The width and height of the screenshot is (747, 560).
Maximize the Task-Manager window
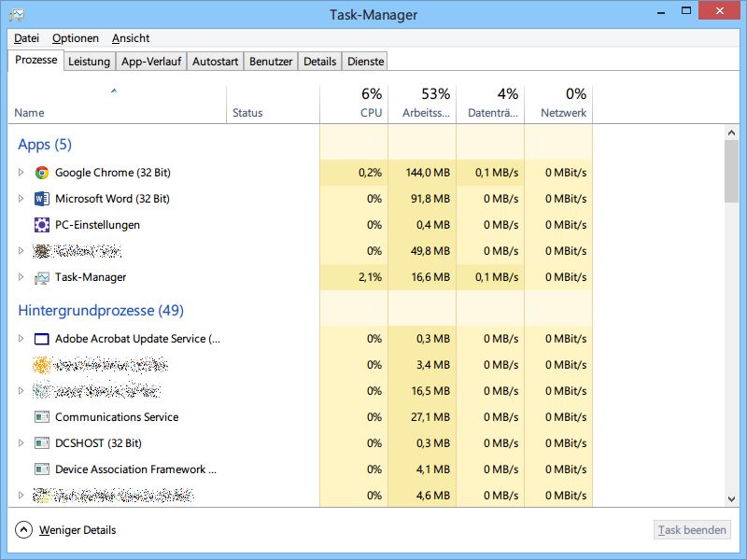click(686, 11)
